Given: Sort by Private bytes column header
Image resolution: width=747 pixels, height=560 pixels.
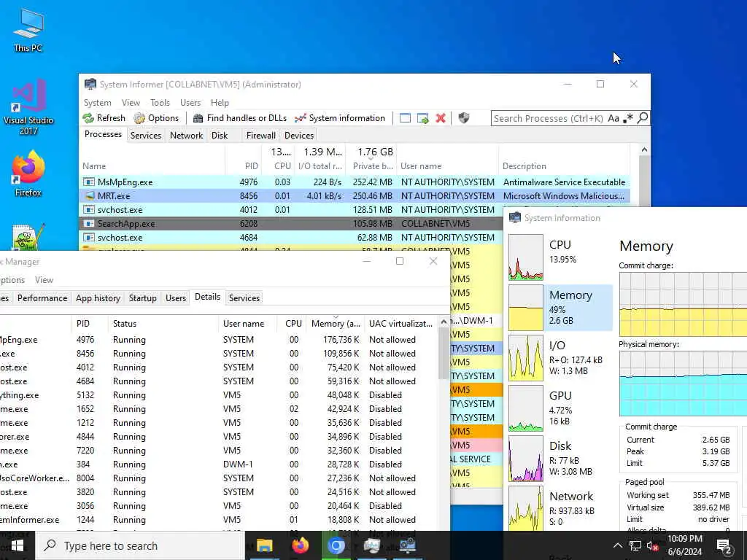Looking at the screenshot, I should pyautogui.click(x=373, y=166).
